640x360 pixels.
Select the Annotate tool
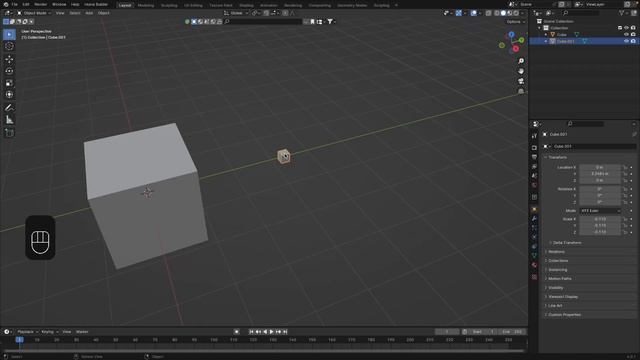(9, 108)
